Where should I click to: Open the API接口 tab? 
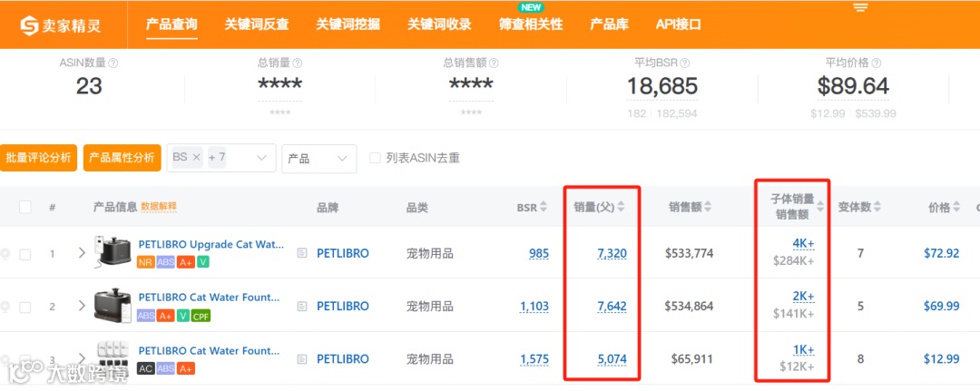679,25
